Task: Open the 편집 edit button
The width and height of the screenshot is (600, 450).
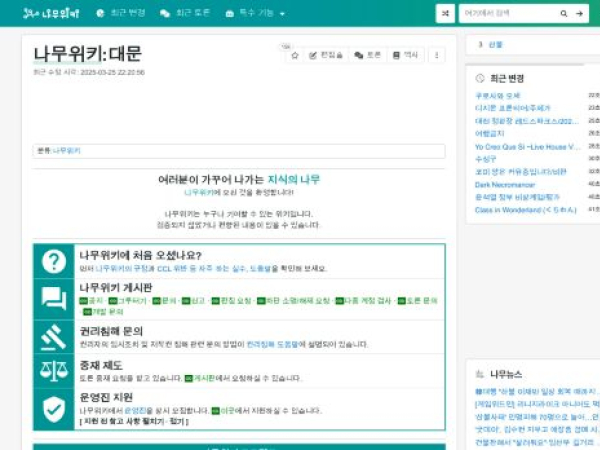Action: [326, 55]
